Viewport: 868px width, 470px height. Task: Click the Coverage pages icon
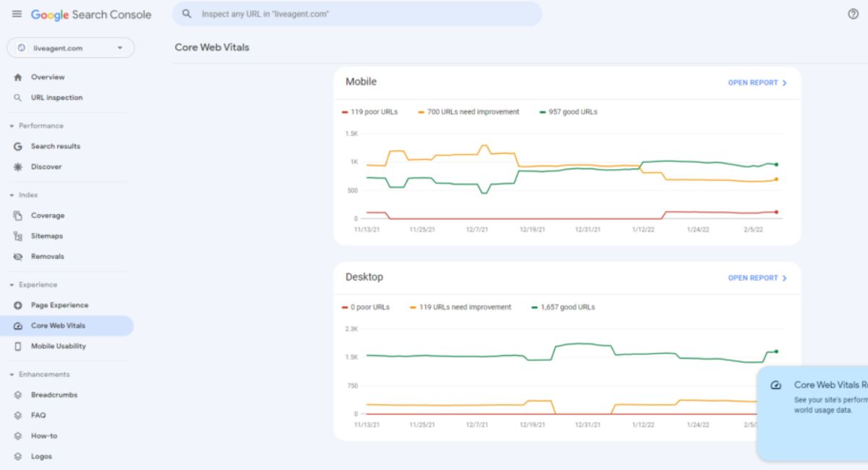18,215
